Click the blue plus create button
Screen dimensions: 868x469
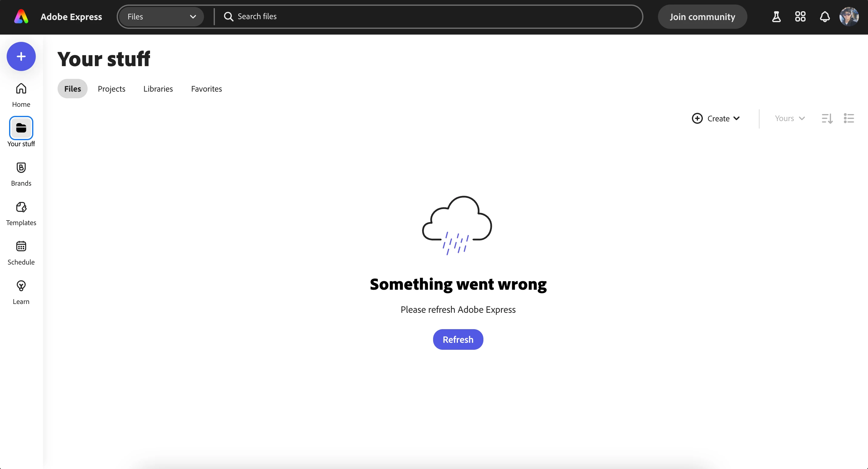tap(21, 56)
